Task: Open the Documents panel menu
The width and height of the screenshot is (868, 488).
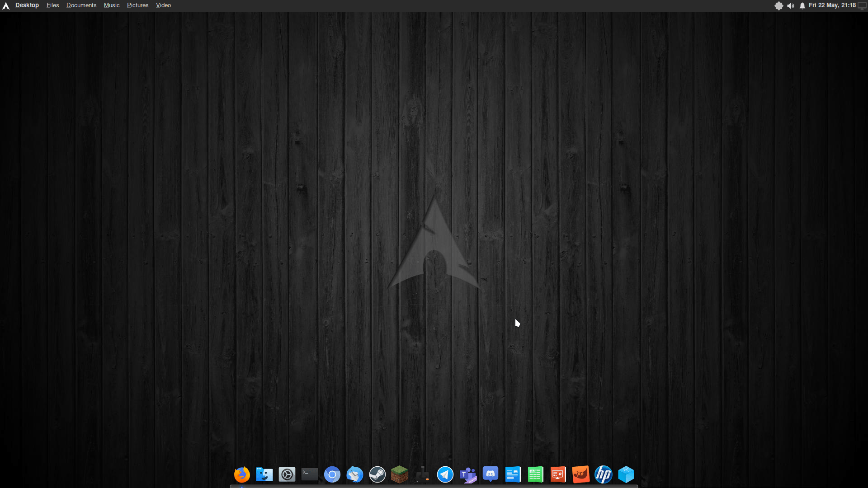Action: 81,5
